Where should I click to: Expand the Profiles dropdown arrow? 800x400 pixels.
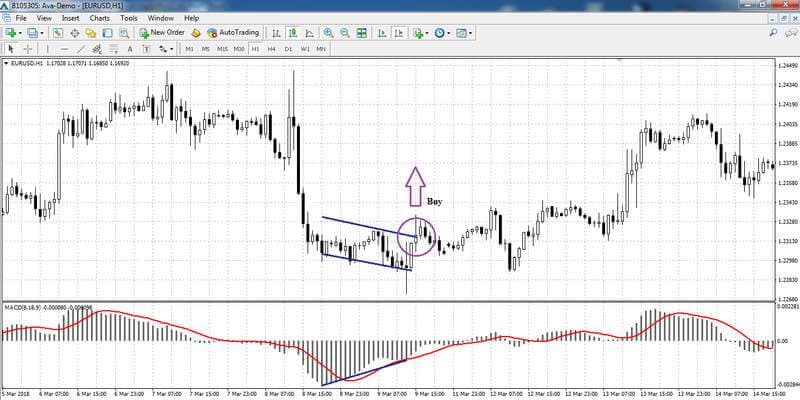[x=42, y=33]
